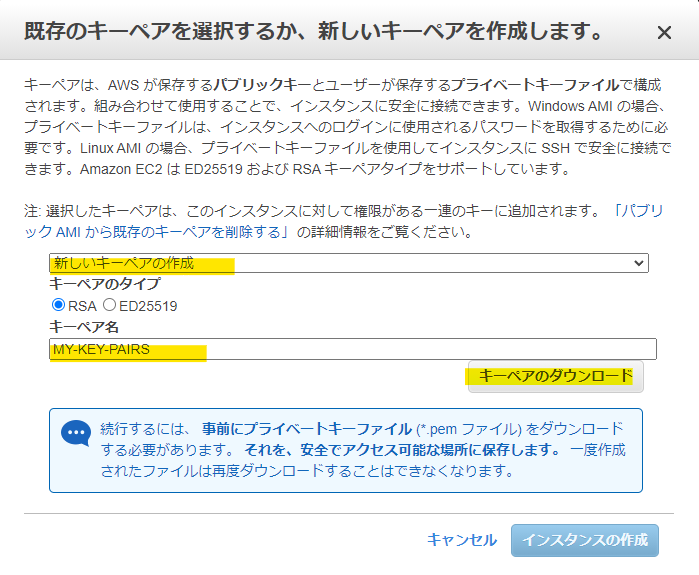Click the キーペアのダウンロード button
This screenshot has height=575, width=699.
[x=555, y=376]
